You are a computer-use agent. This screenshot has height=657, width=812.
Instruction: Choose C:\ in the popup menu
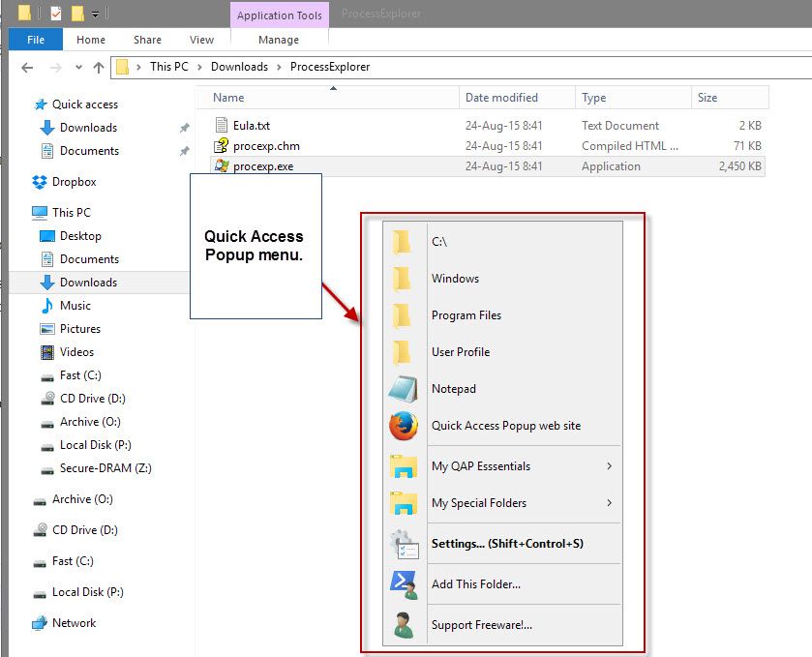tap(502, 241)
